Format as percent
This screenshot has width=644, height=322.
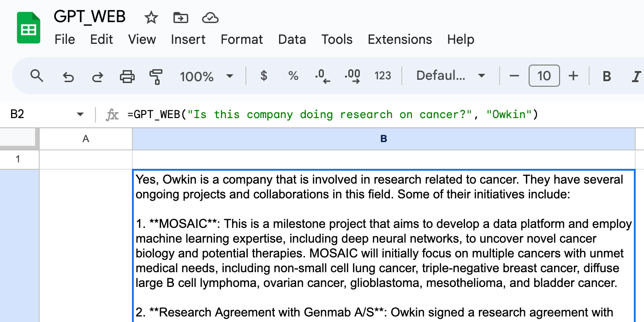point(293,76)
